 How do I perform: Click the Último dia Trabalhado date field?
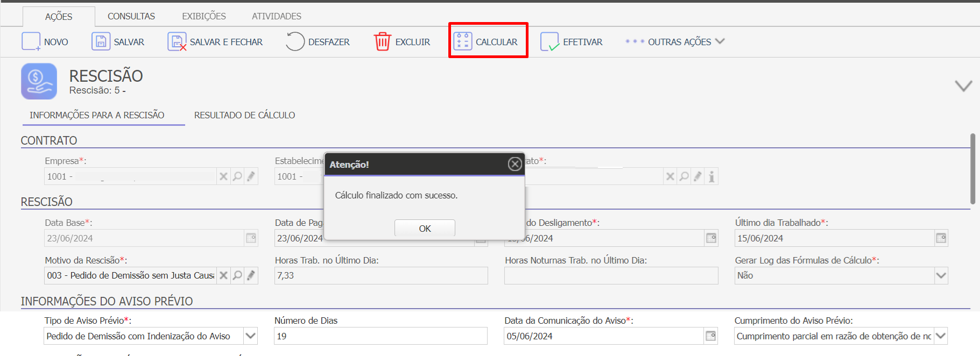coord(834,238)
